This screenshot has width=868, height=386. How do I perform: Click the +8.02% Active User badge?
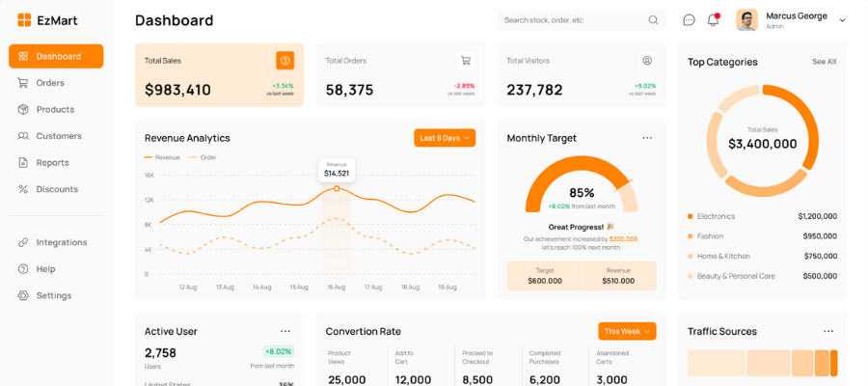coord(279,351)
